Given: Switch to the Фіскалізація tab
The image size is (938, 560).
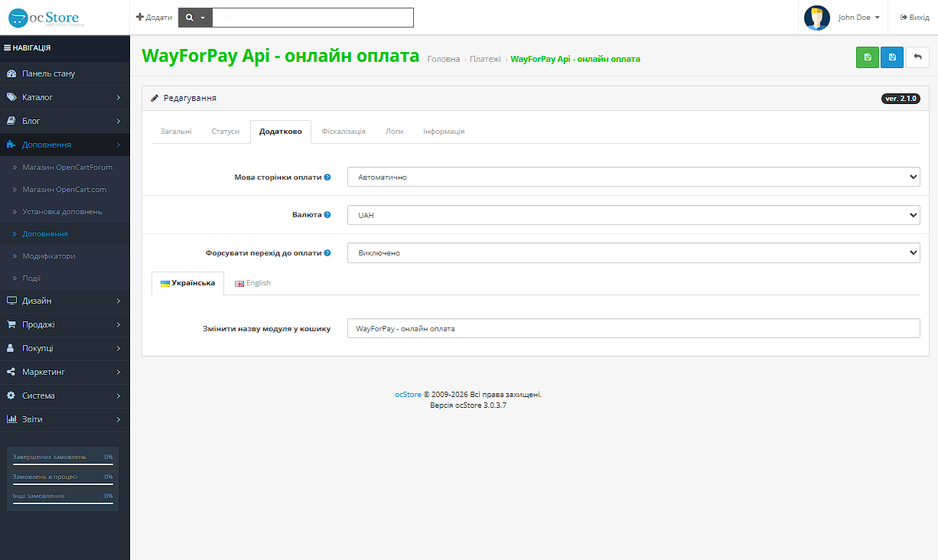Looking at the screenshot, I should (344, 132).
